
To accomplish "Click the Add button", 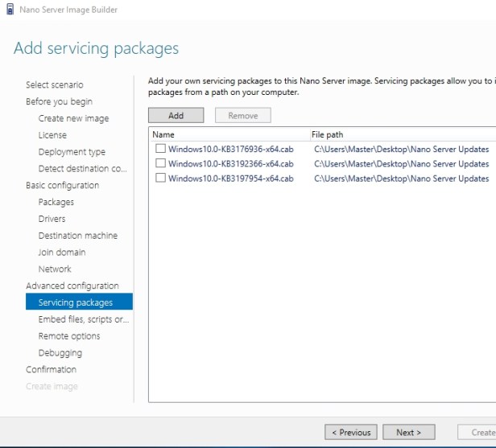I will click(176, 116).
